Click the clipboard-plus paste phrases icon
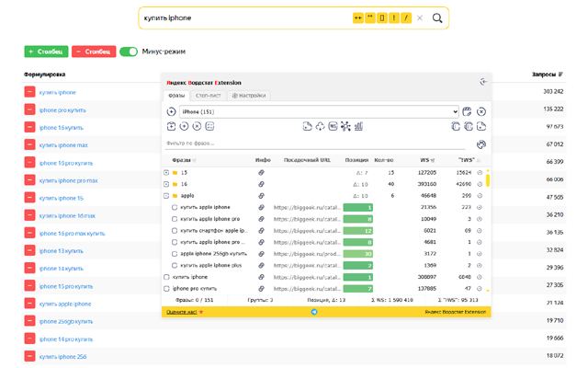The height and width of the screenshot is (368, 588). [x=171, y=127]
